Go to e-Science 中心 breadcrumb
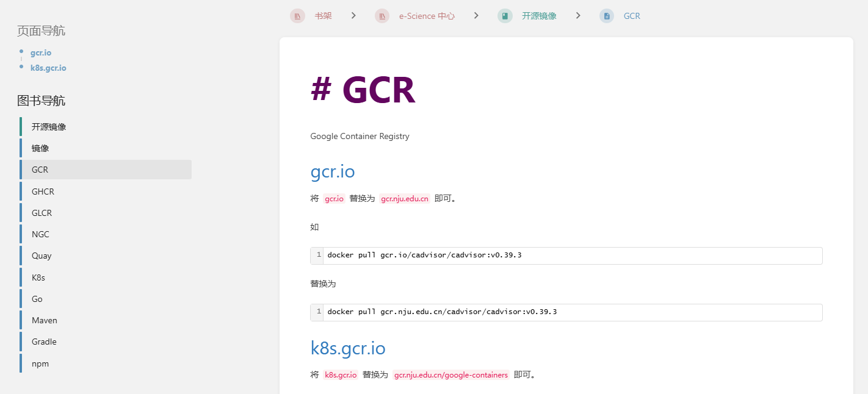 click(427, 16)
